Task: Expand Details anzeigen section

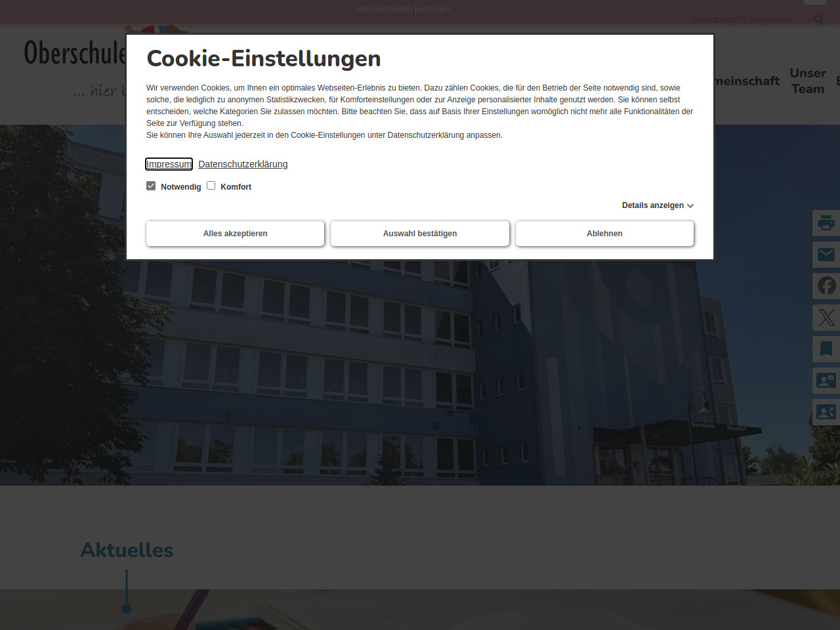Action: click(658, 205)
